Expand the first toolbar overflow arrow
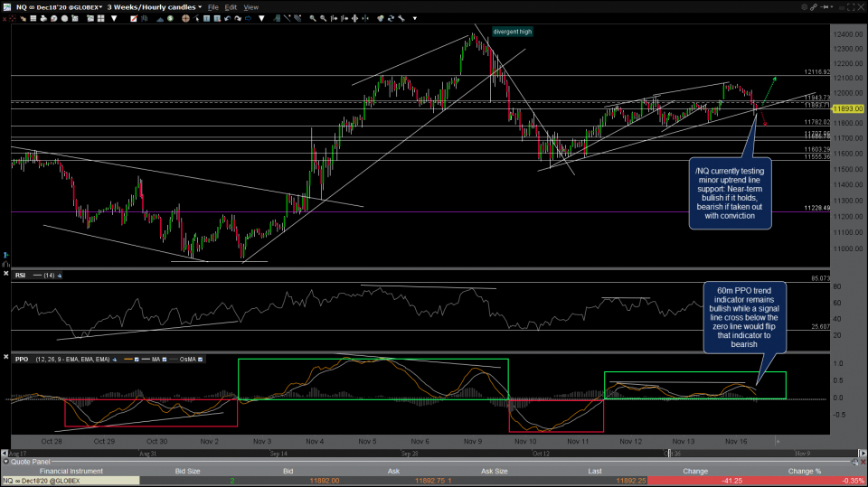This screenshot has width=868, height=487. [x=114, y=18]
